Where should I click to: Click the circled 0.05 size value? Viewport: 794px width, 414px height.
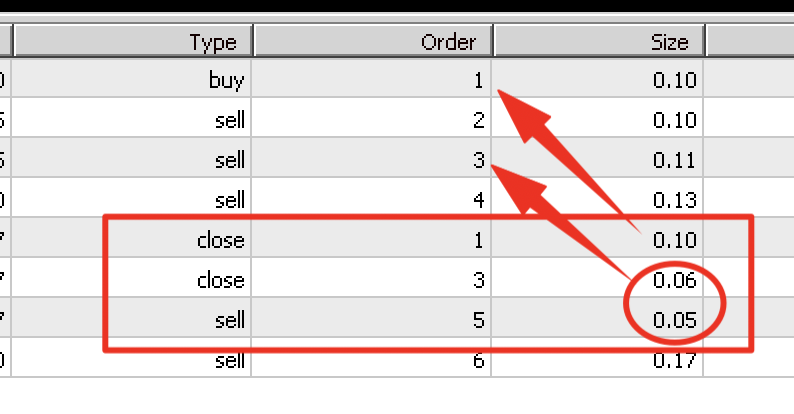pyautogui.click(x=674, y=319)
